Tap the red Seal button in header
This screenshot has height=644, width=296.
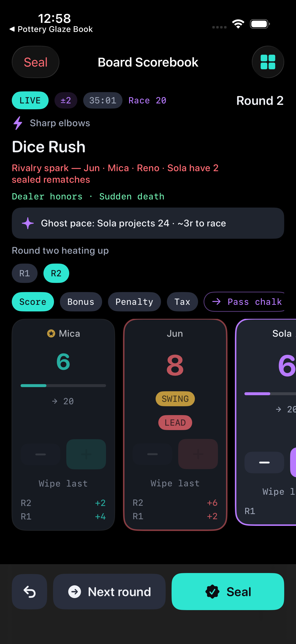36,62
